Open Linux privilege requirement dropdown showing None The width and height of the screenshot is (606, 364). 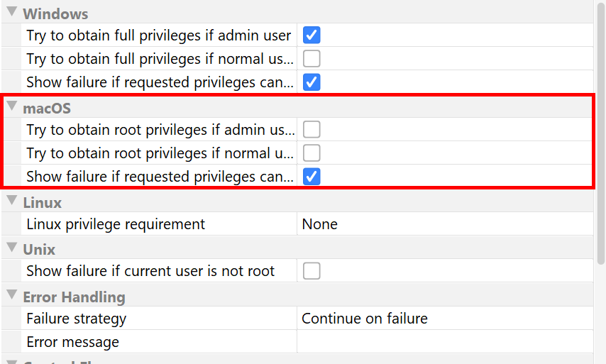pyautogui.click(x=444, y=224)
